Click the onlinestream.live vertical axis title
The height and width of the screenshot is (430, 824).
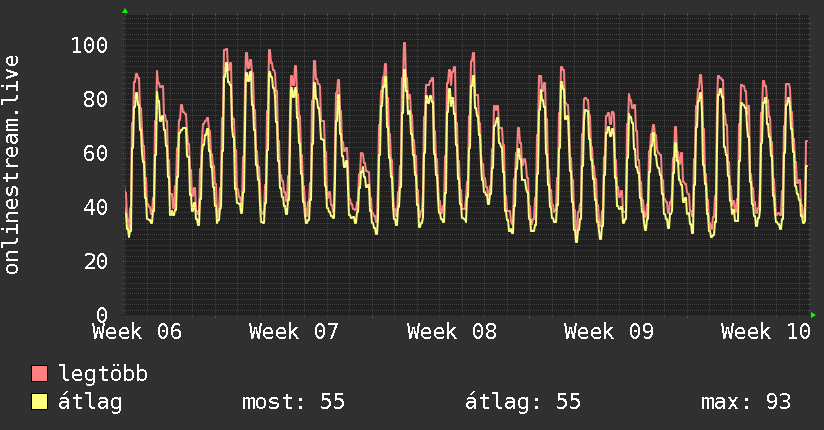pos(12,165)
